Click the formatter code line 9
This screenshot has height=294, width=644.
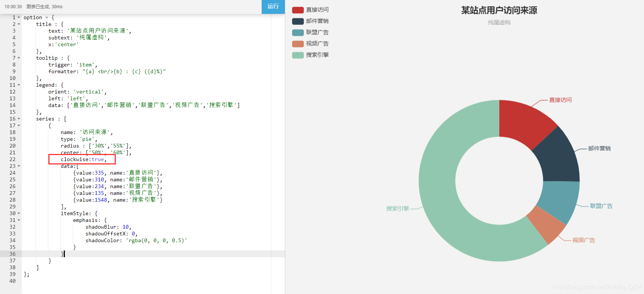(107, 71)
